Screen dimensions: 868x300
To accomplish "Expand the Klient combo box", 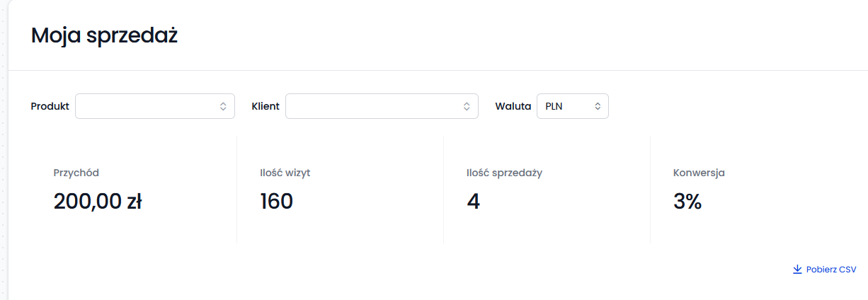I will coord(381,106).
